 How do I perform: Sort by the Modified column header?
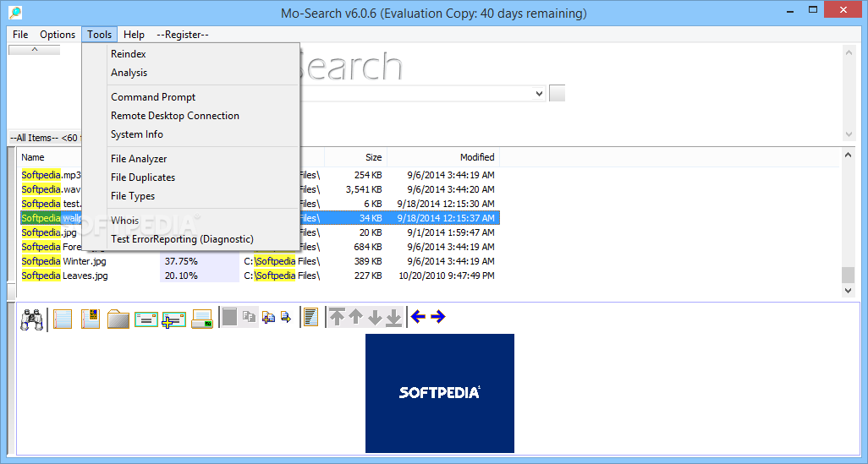coord(476,157)
